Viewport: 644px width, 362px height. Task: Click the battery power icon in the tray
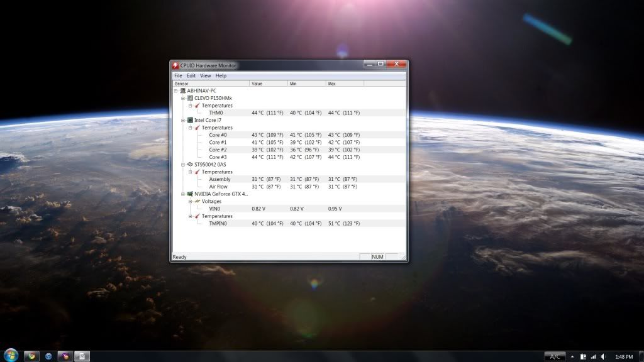tap(583, 357)
